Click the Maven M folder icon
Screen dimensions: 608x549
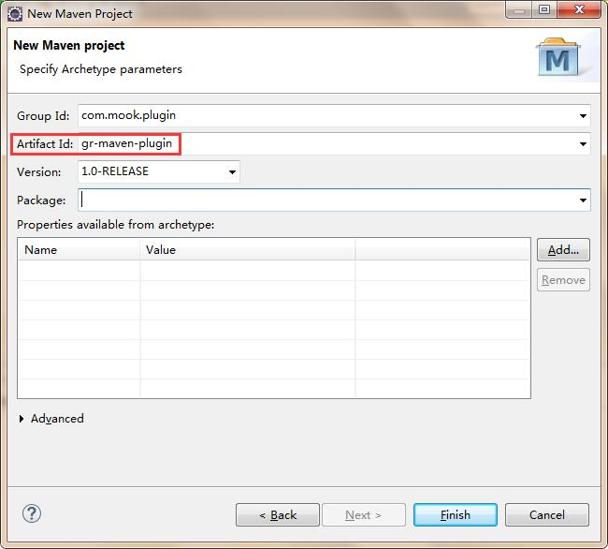tap(558, 57)
